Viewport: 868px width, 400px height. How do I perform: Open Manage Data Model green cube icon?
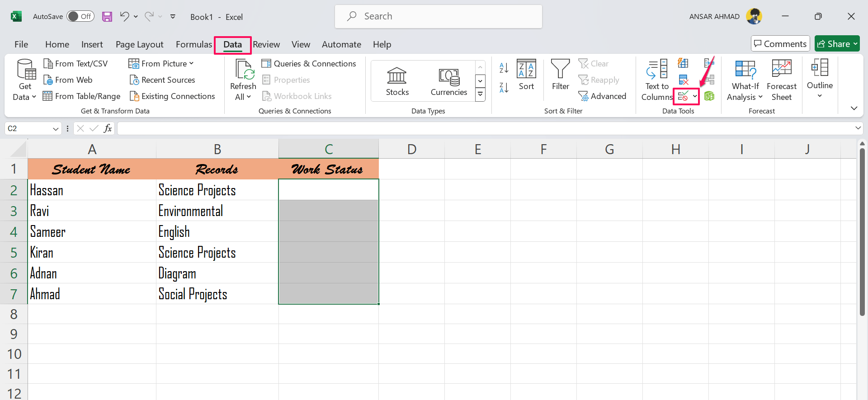click(709, 96)
